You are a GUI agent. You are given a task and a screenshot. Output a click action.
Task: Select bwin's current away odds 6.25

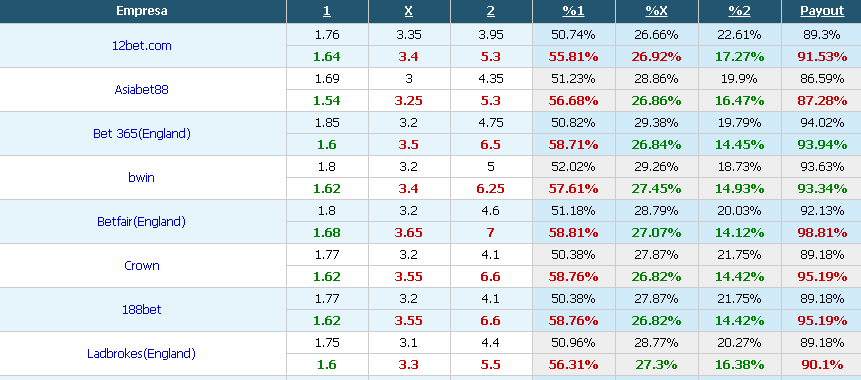coord(491,189)
